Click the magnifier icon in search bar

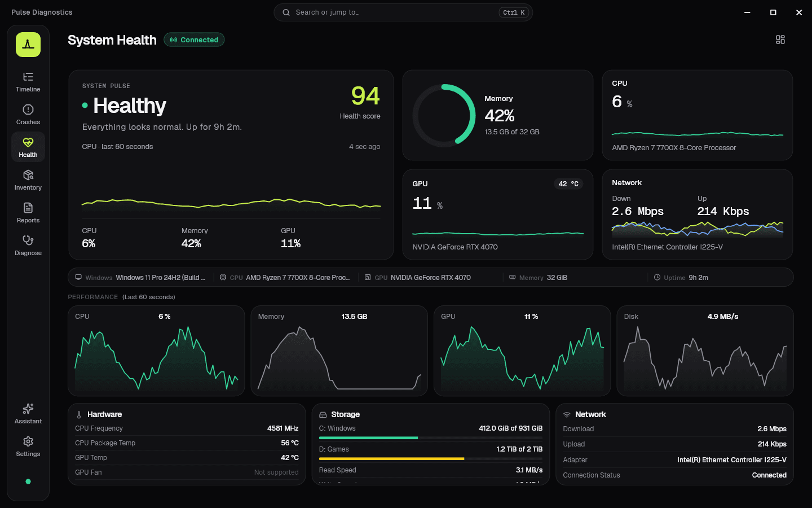click(x=286, y=12)
